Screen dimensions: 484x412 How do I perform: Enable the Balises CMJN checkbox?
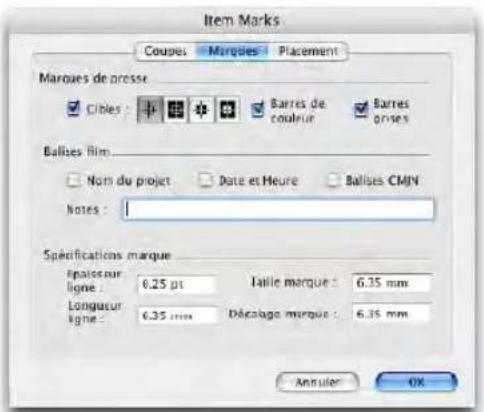click(333, 180)
